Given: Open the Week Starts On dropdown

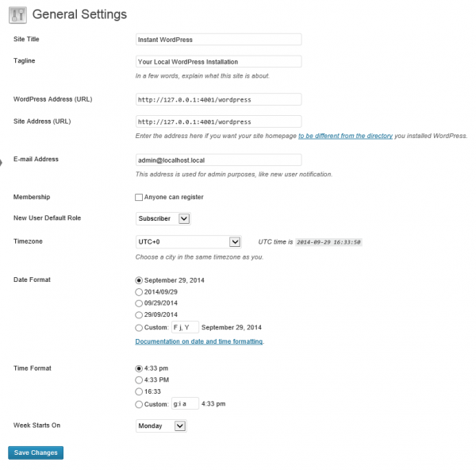Looking at the screenshot, I should pos(161,426).
